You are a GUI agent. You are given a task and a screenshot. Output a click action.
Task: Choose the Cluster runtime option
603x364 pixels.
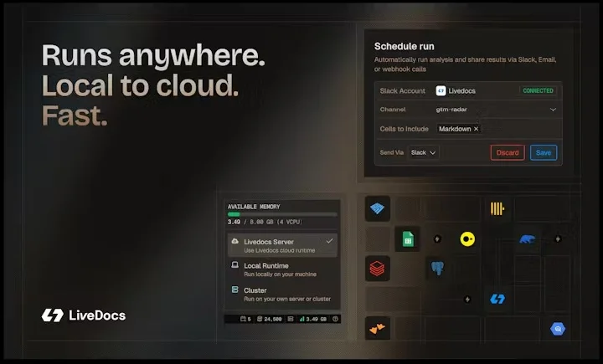point(282,294)
